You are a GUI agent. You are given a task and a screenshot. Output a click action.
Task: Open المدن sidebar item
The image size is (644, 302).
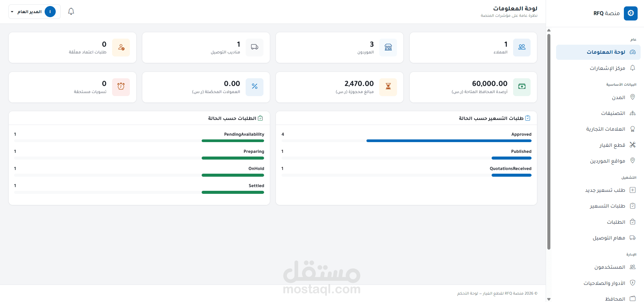[x=598, y=97]
